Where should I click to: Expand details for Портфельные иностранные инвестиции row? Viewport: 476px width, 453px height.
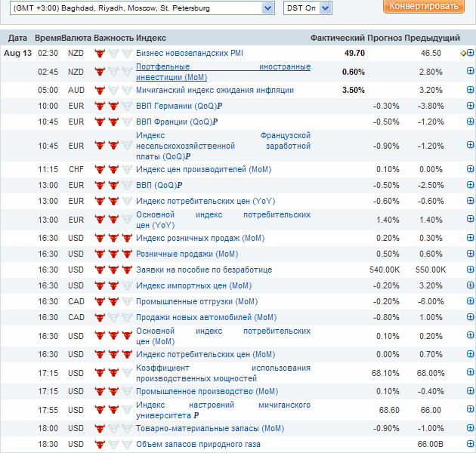pyautogui.click(x=470, y=71)
